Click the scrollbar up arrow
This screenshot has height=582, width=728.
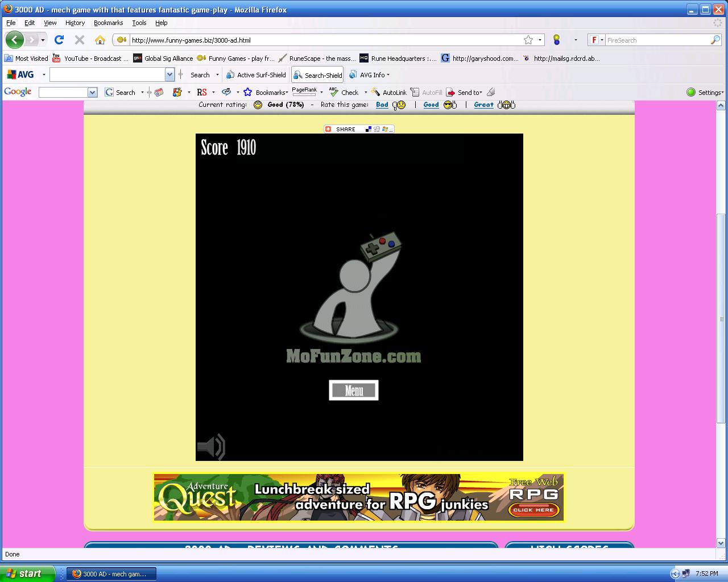(x=721, y=106)
